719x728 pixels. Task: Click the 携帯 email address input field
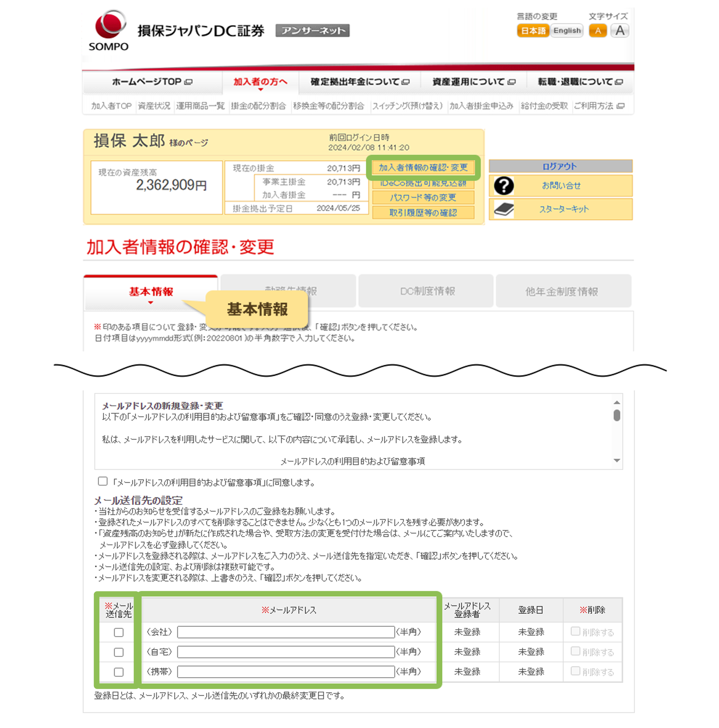[x=286, y=672]
